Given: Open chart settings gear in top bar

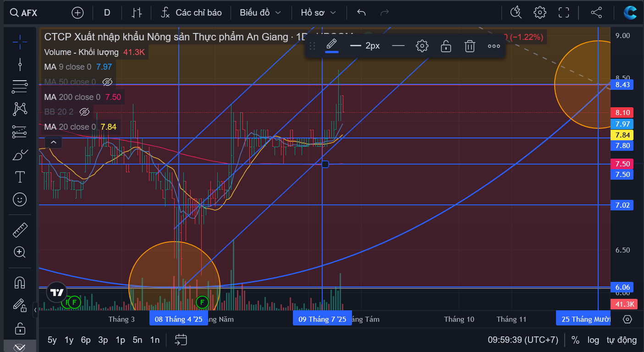Looking at the screenshot, I should click(540, 13).
